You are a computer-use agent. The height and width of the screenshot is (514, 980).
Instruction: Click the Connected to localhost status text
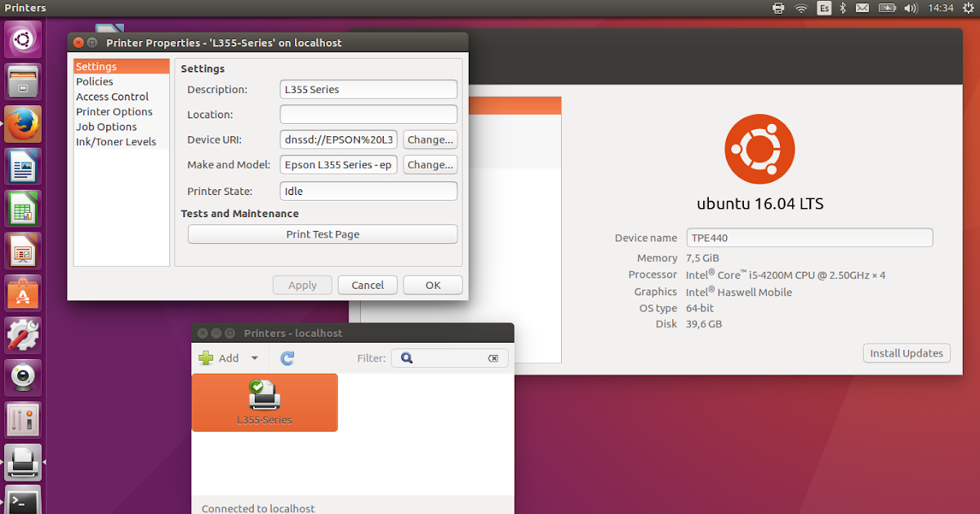[x=258, y=508]
